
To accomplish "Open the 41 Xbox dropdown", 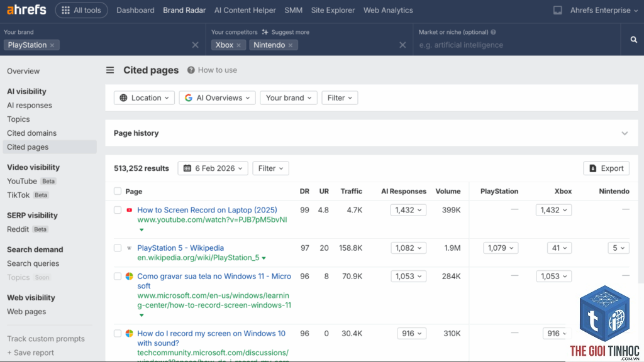I will pyautogui.click(x=559, y=248).
